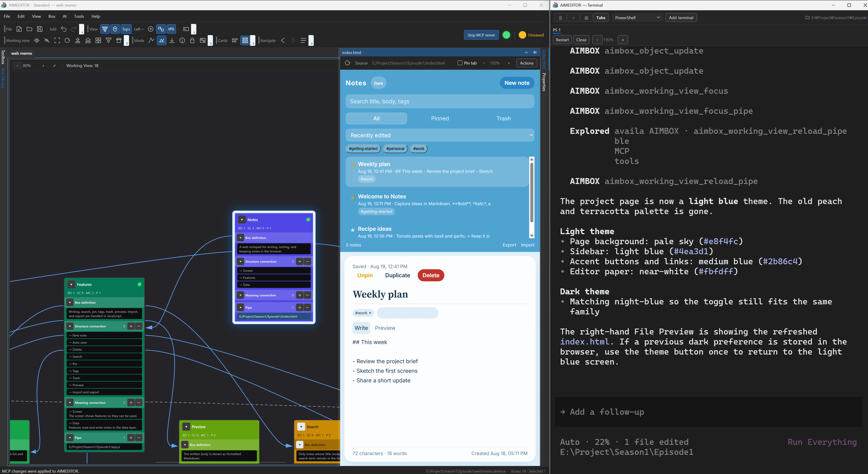Click Add a follow-up input in Terminal
This screenshot has height=474, width=868.
708,412
